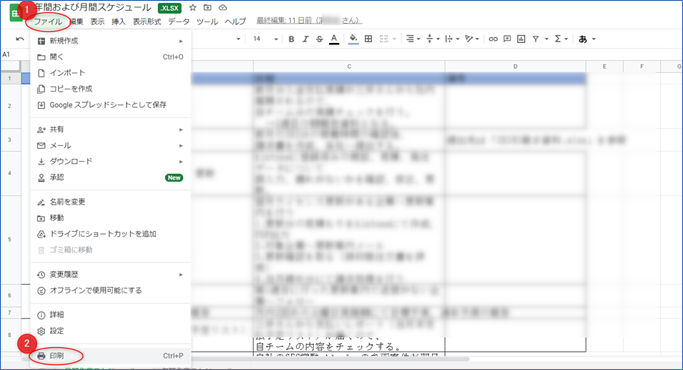Open the borders tool

pyautogui.click(x=368, y=39)
